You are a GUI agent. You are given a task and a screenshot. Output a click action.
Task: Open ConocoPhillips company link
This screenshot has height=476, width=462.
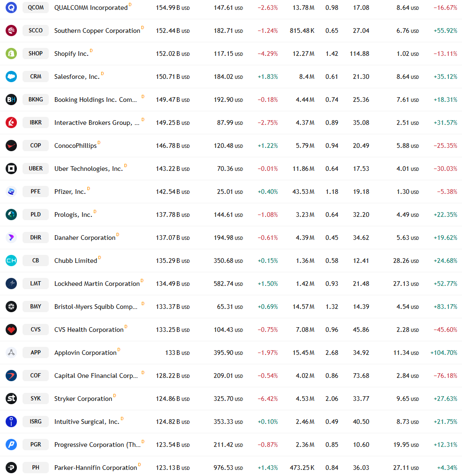[x=75, y=146]
